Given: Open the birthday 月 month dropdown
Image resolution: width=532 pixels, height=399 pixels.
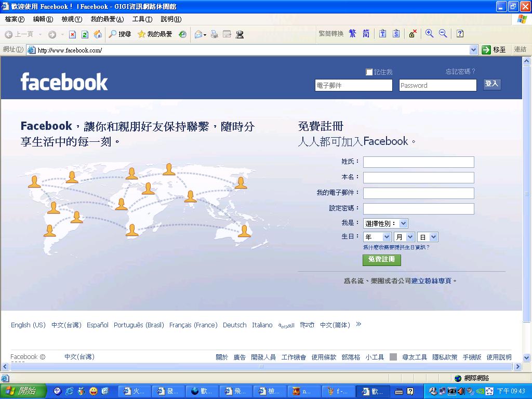Looking at the screenshot, I should (x=404, y=237).
